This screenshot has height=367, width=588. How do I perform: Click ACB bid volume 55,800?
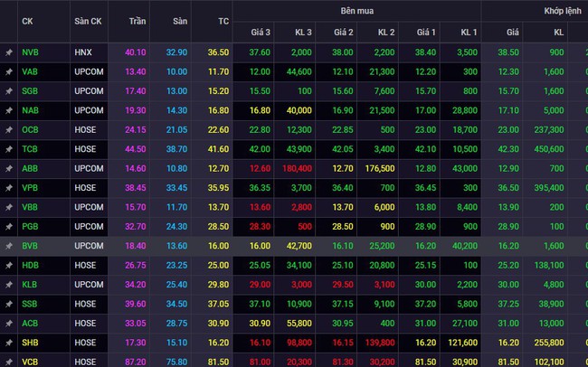299,323
